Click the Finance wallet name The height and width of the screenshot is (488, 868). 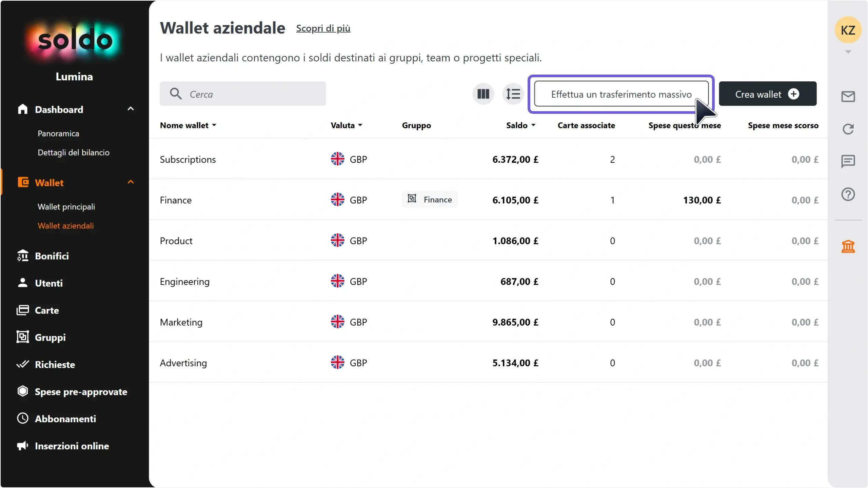tap(176, 200)
